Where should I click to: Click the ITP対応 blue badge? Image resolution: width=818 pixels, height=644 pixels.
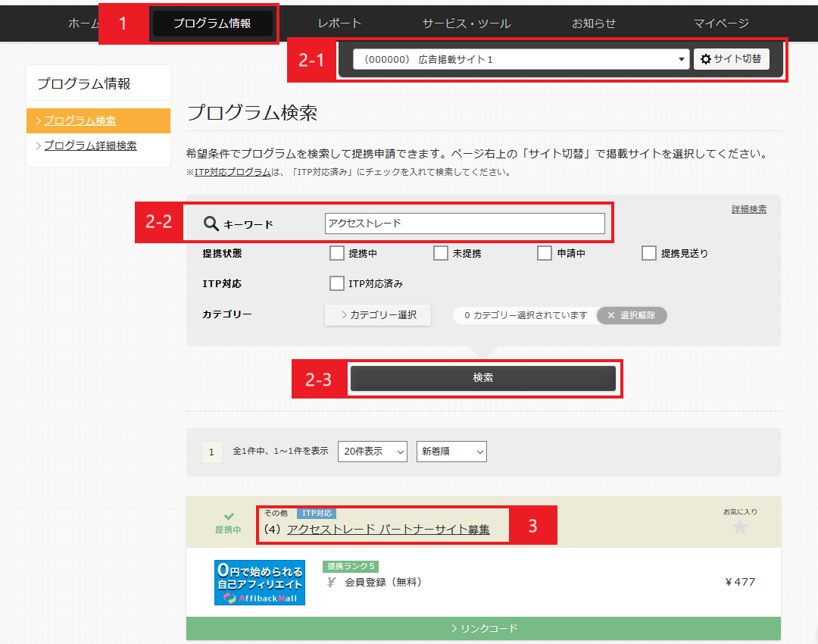click(317, 514)
